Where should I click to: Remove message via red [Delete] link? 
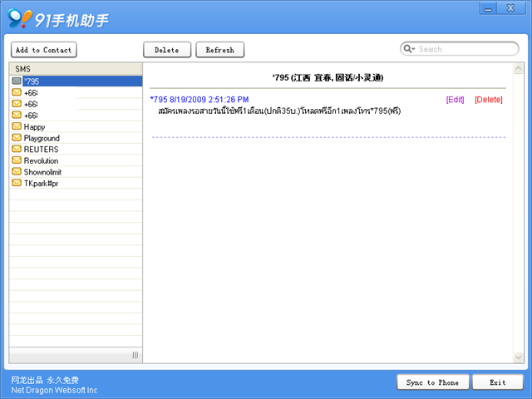(489, 100)
